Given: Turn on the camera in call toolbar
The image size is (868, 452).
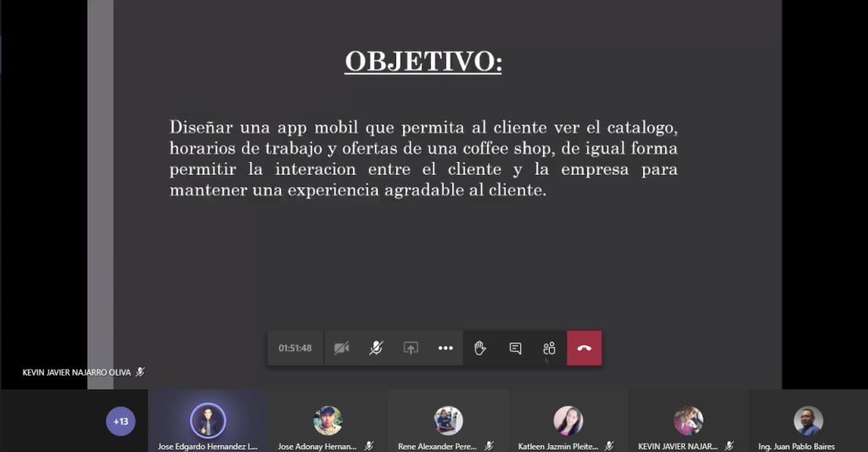Looking at the screenshot, I should click(342, 349).
